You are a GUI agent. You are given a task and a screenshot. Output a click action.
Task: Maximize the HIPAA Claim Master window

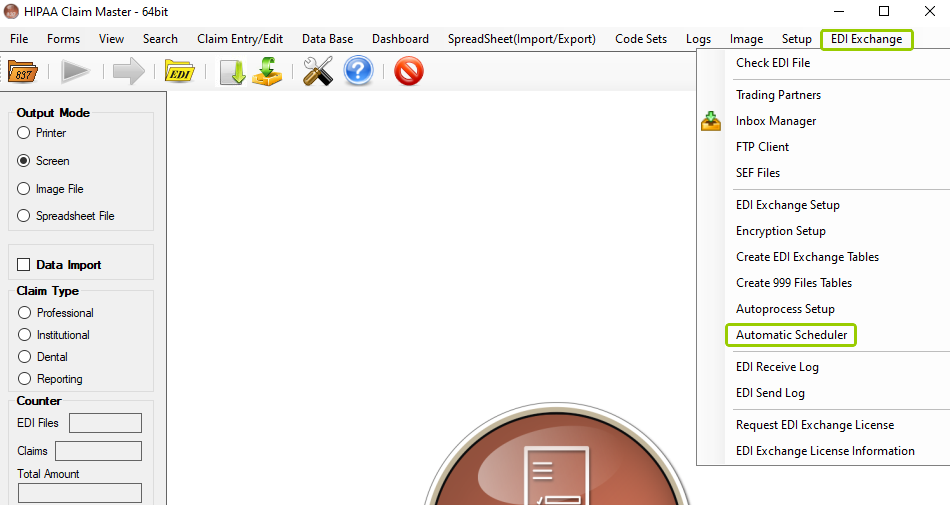click(884, 12)
